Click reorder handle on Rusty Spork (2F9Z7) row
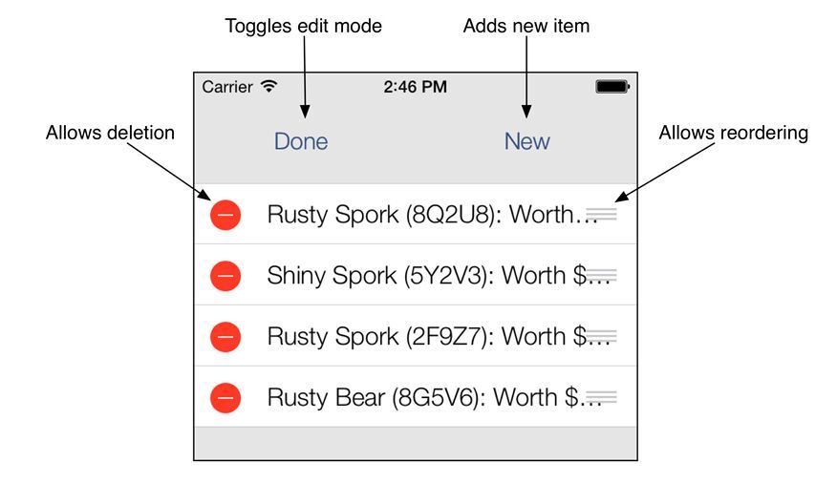Viewport: 837px width, 504px height. tap(602, 336)
